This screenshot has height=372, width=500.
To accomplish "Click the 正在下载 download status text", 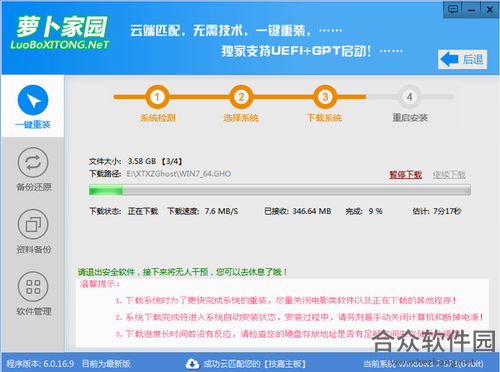I will pos(143,211).
